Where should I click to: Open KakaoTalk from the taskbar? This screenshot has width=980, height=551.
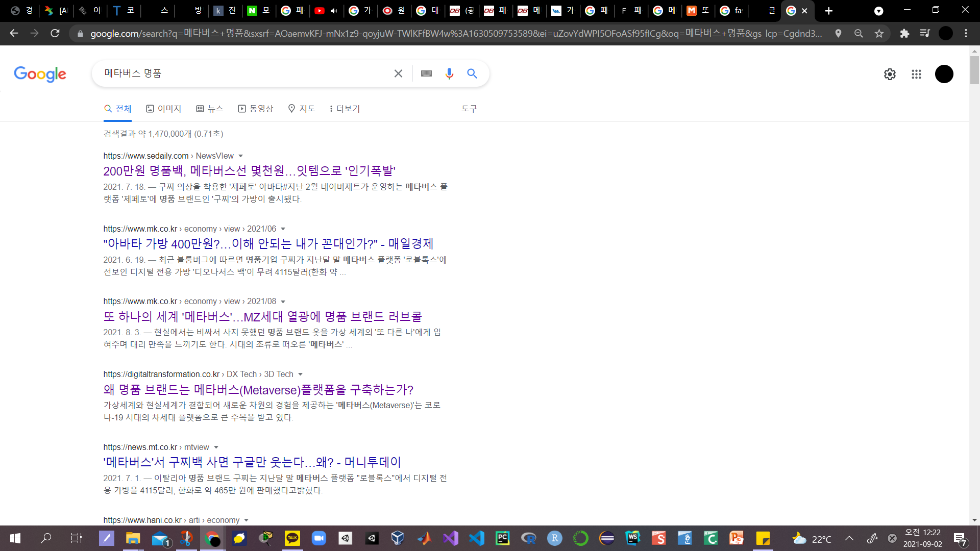tap(292, 538)
